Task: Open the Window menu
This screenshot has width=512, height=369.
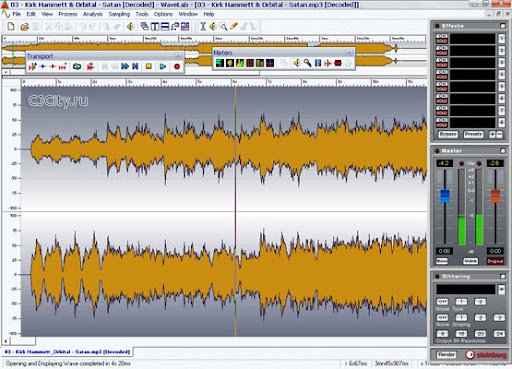Action: (188, 14)
